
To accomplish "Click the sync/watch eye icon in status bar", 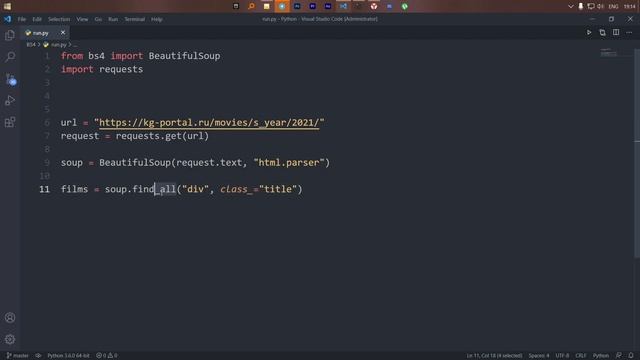I will pos(38,356).
